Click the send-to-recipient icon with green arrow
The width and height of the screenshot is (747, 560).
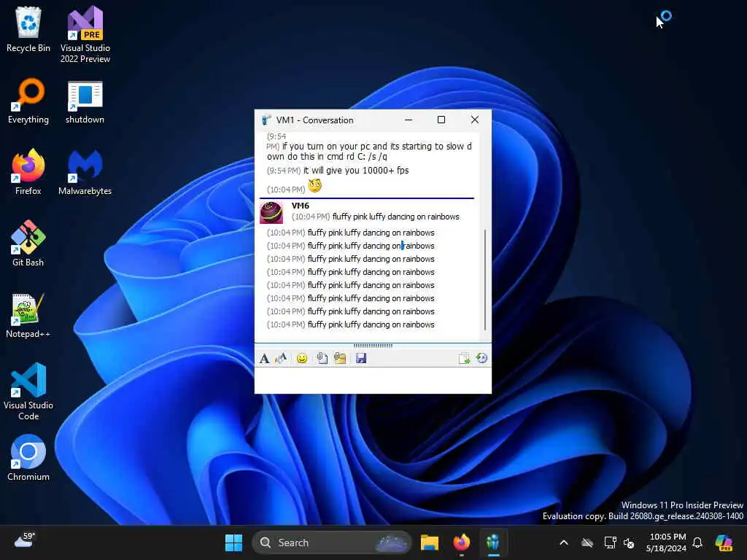[464, 358]
